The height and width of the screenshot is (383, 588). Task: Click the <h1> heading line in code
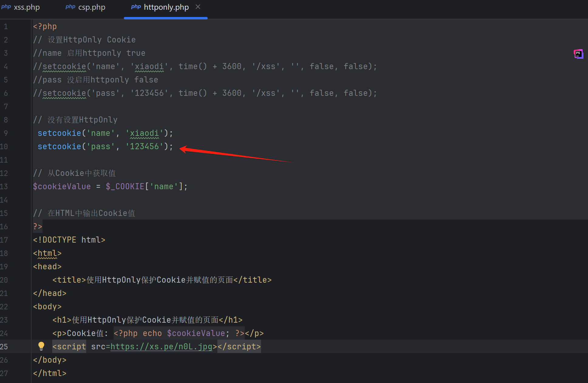[x=147, y=320]
